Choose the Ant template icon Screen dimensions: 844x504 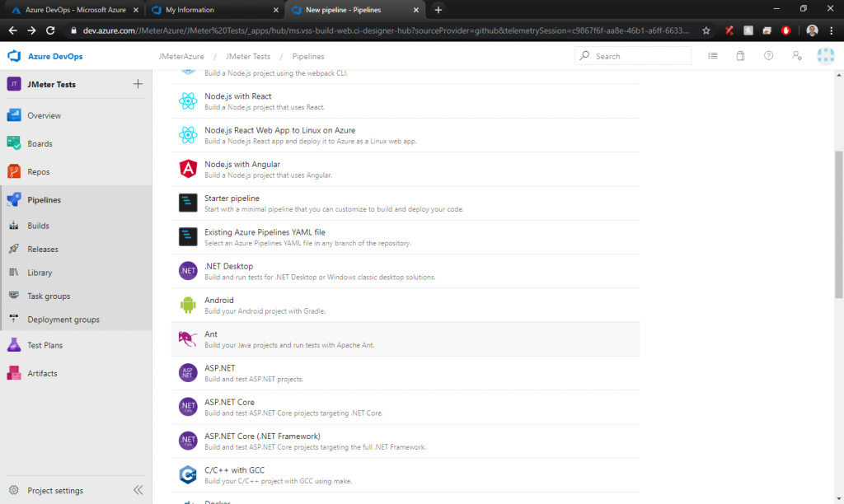(x=188, y=338)
